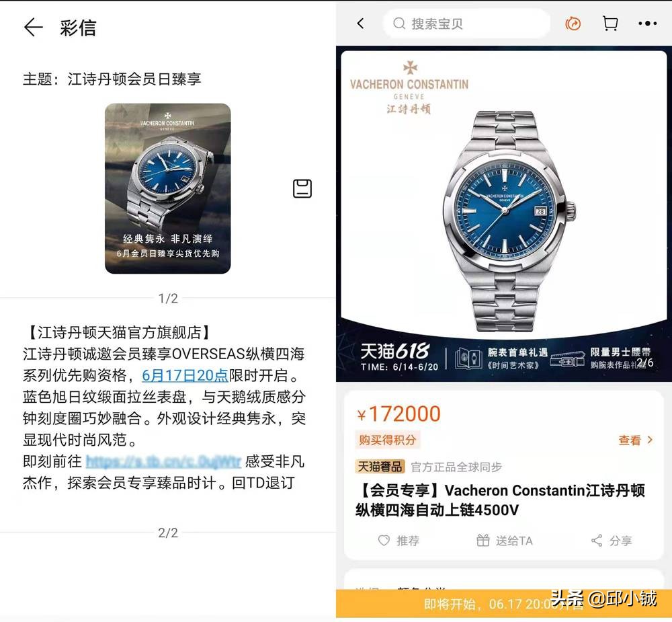Open the three-dot more menu
The image size is (672, 622).
pos(647,24)
